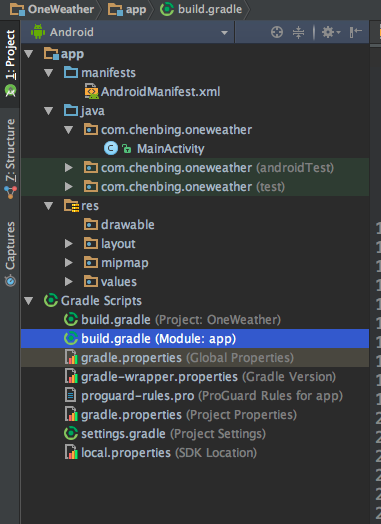Click the gradle.properties (Project Properties) file icon

pos(71,415)
